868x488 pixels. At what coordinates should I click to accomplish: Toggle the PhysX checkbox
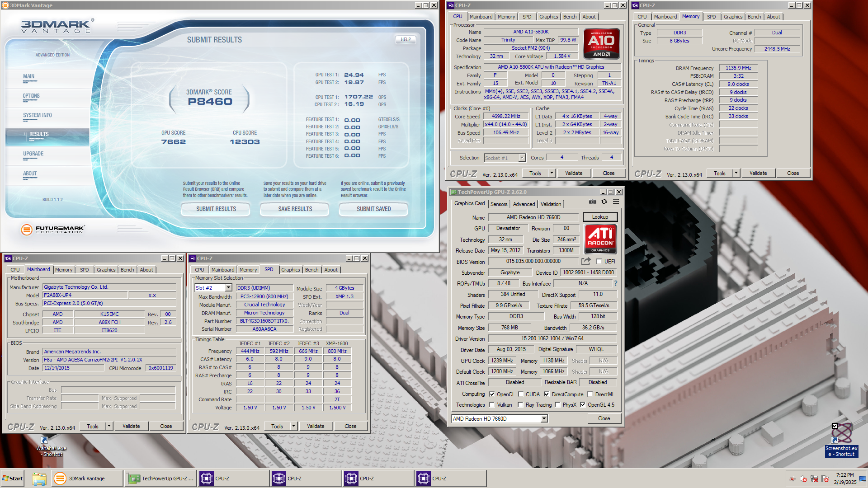[x=557, y=404]
